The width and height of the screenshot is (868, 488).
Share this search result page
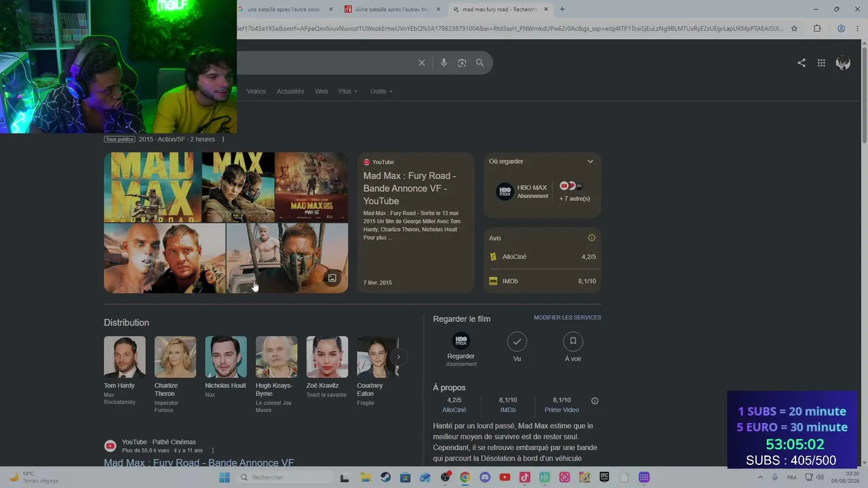point(802,63)
